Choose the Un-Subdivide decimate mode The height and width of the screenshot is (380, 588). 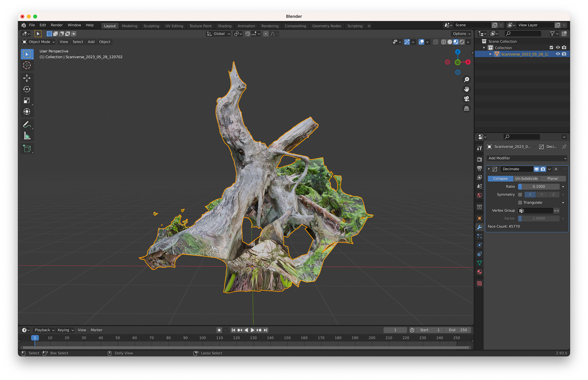(x=526, y=179)
